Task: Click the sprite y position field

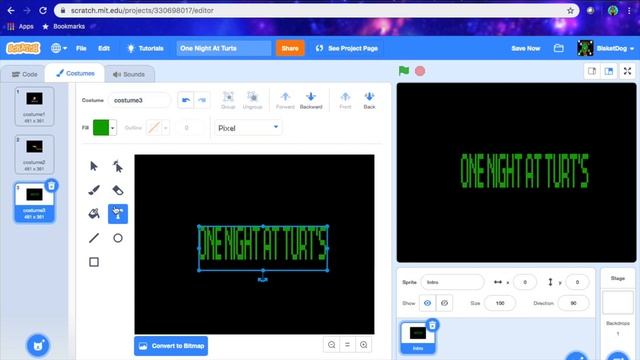Action: [577, 282]
